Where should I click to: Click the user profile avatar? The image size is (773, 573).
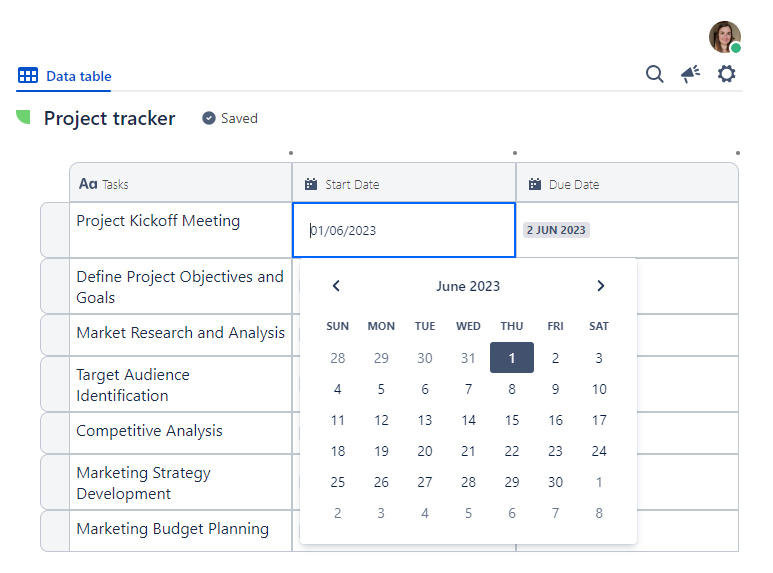tap(725, 37)
